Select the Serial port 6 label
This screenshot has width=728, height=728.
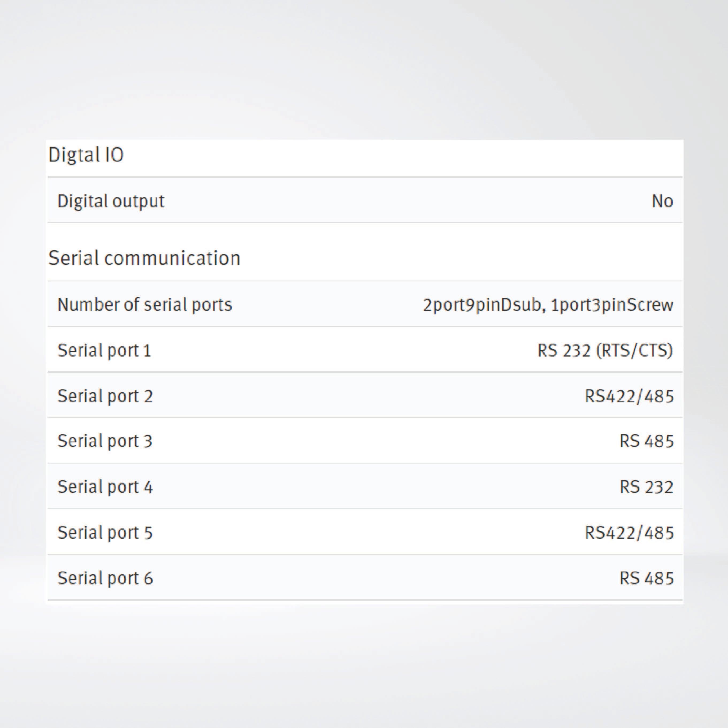105,578
